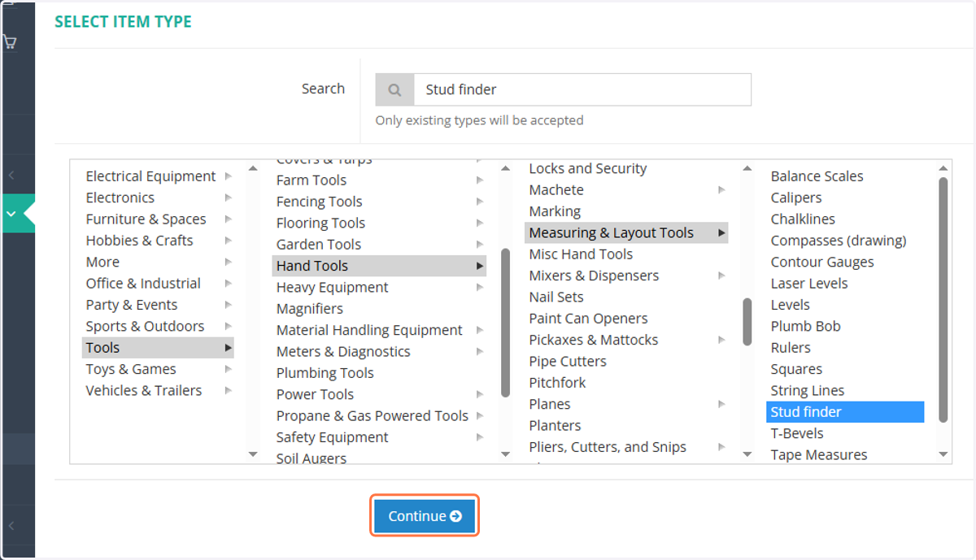The width and height of the screenshot is (976, 560).
Task: Choose Hand Tools subcategory
Action: point(379,266)
